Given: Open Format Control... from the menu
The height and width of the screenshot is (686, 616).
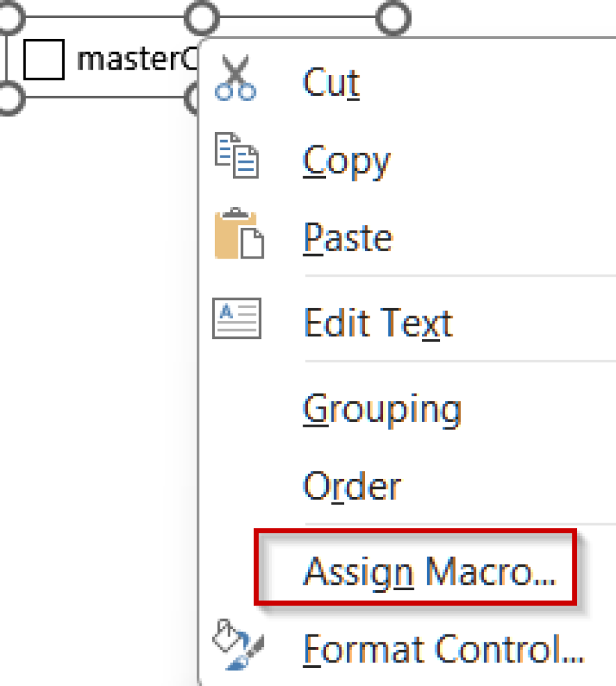Looking at the screenshot, I should tap(444, 648).
